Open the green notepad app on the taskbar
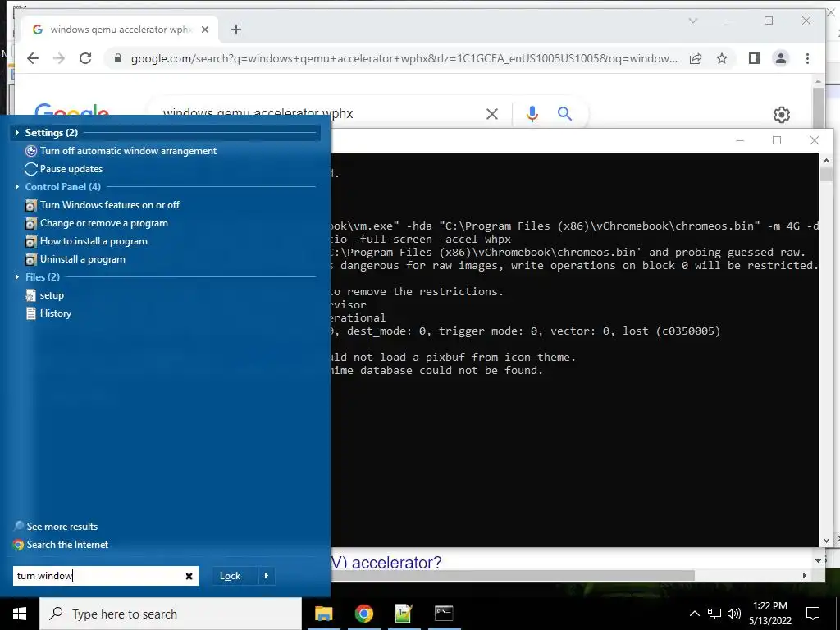Image resolution: width=840 pixels, height=630 pixels. pos(404,614)
